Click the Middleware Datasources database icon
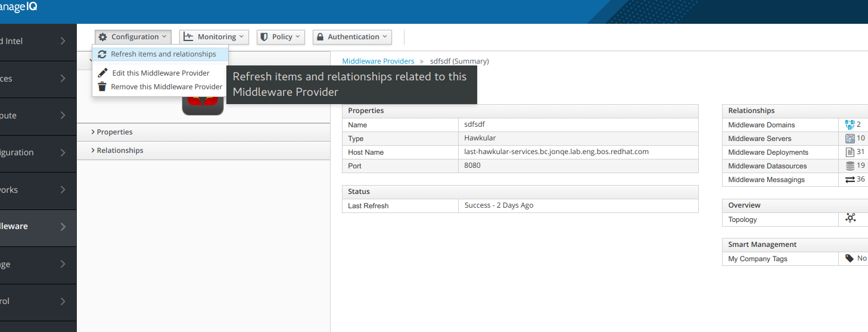 point(850,166)
